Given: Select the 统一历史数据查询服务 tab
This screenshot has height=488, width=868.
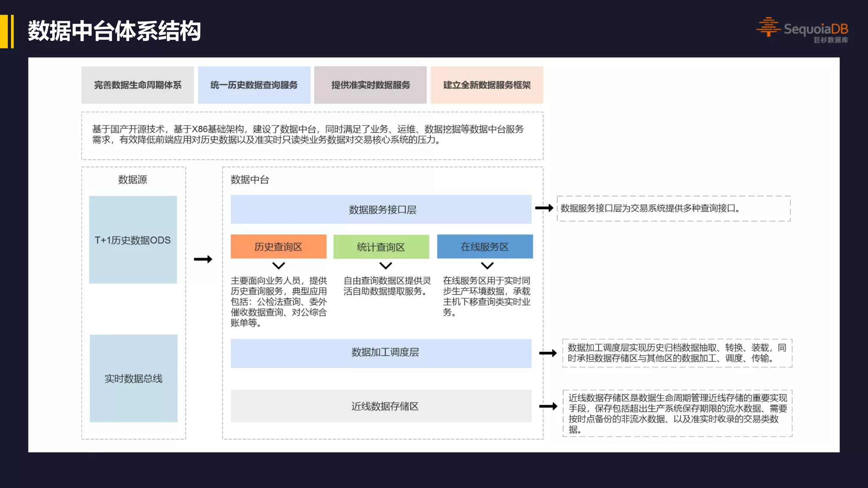Looking at the screenshot, I should coord(254,85).
